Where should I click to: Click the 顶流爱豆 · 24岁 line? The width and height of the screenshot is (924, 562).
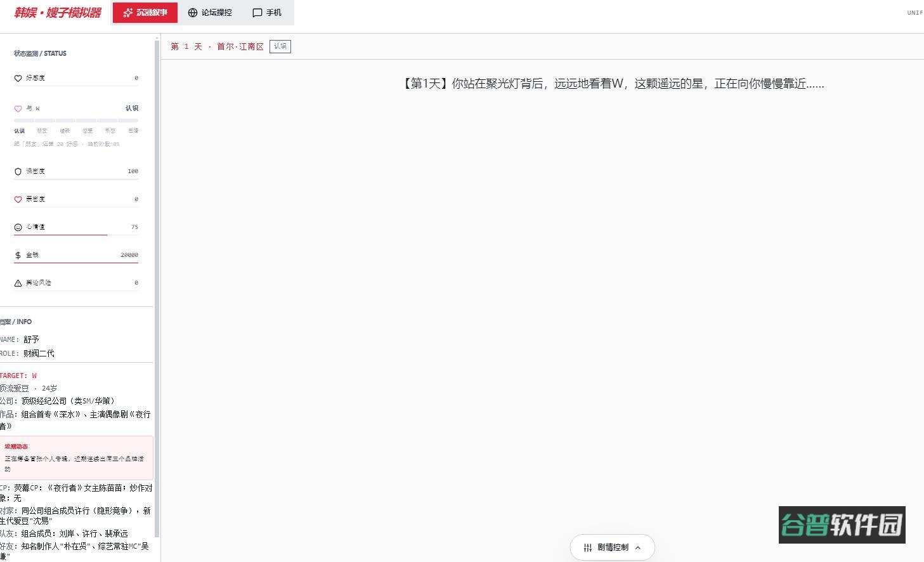point(29,388)
